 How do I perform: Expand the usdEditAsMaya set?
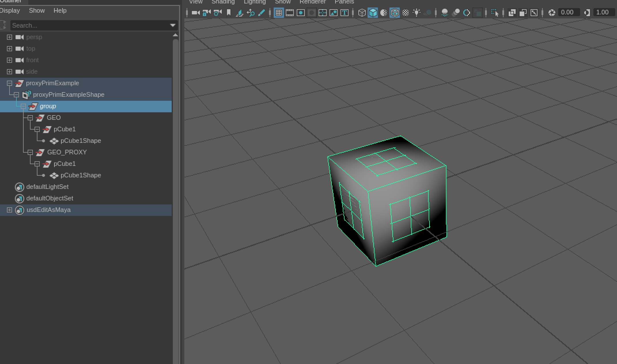[x=10, y=210]
